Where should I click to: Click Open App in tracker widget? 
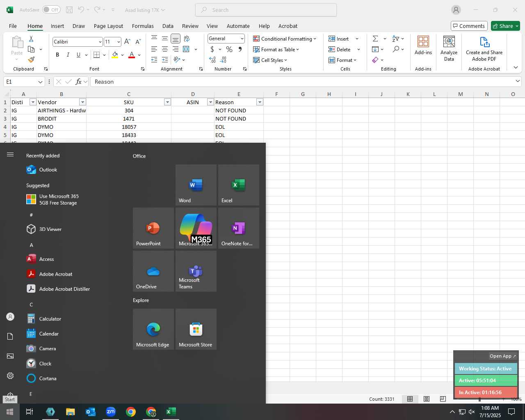point(503,356)
